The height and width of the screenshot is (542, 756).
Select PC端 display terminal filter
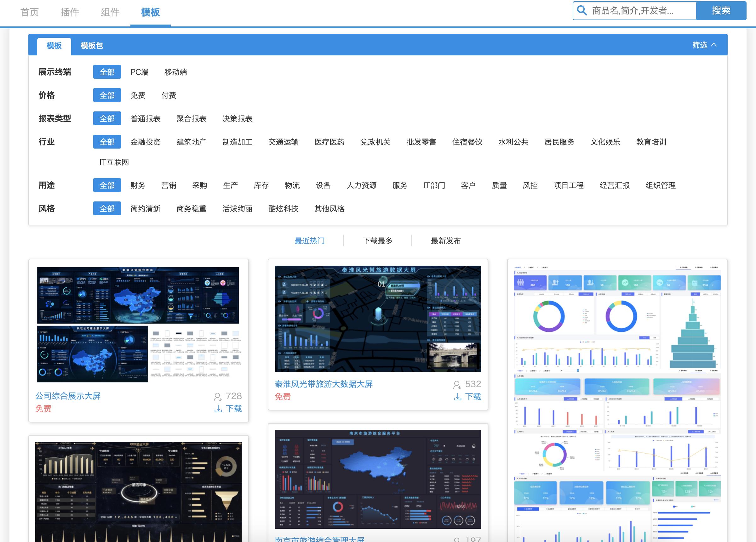tap(139, 72)
